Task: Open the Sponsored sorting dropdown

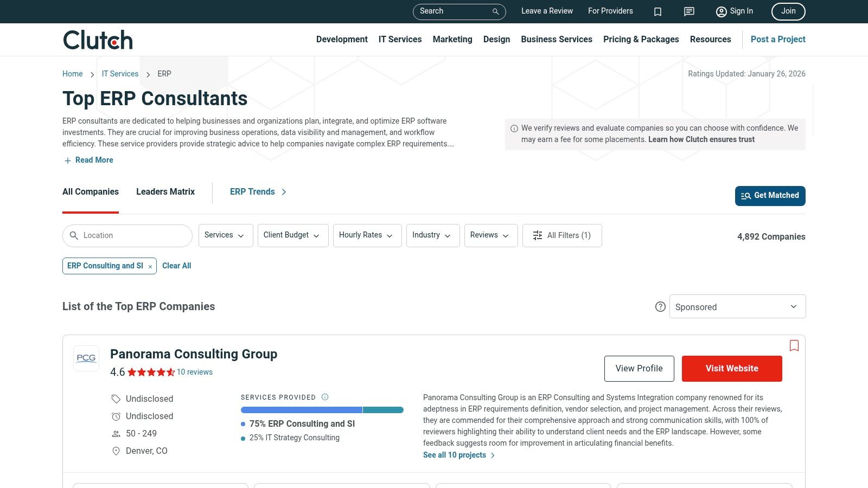Action: coord(737,306)
